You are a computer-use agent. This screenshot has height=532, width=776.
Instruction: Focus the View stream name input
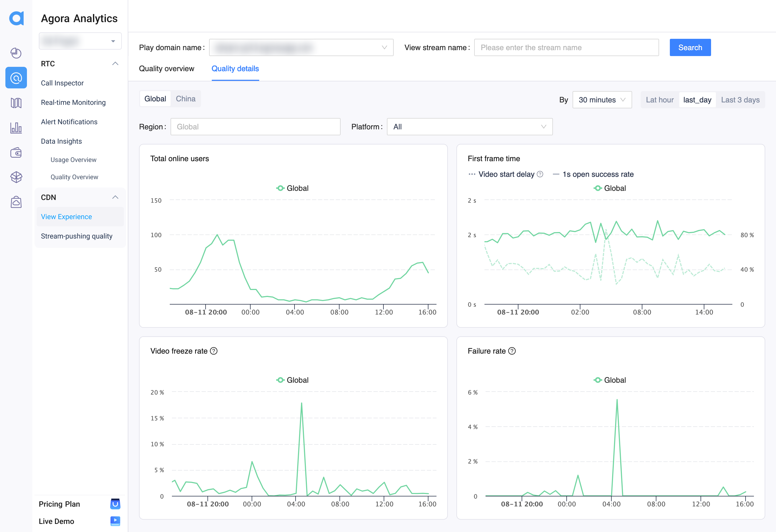tap(566, 47)
